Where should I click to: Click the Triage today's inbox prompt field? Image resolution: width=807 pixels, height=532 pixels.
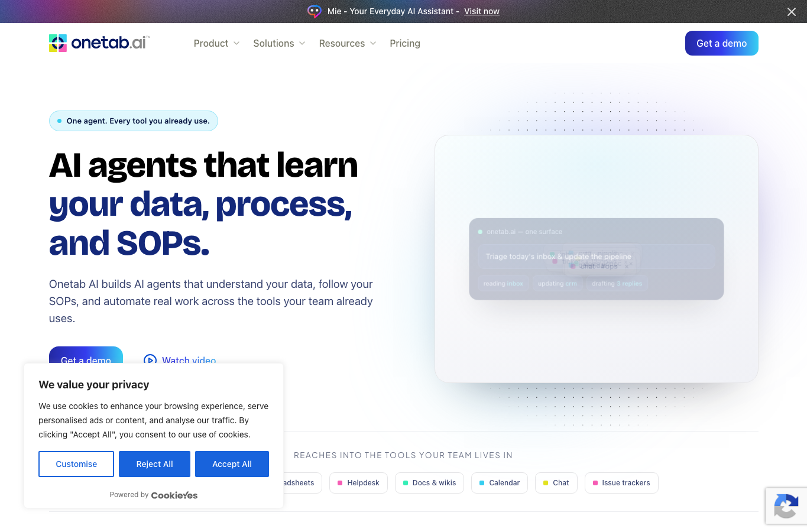point(597,257)
